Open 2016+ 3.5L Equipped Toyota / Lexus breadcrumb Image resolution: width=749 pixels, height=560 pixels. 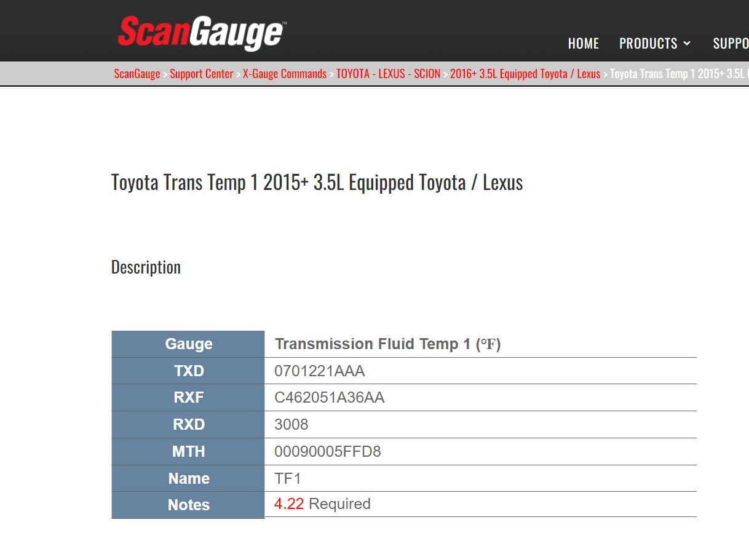tap(525, 74)
